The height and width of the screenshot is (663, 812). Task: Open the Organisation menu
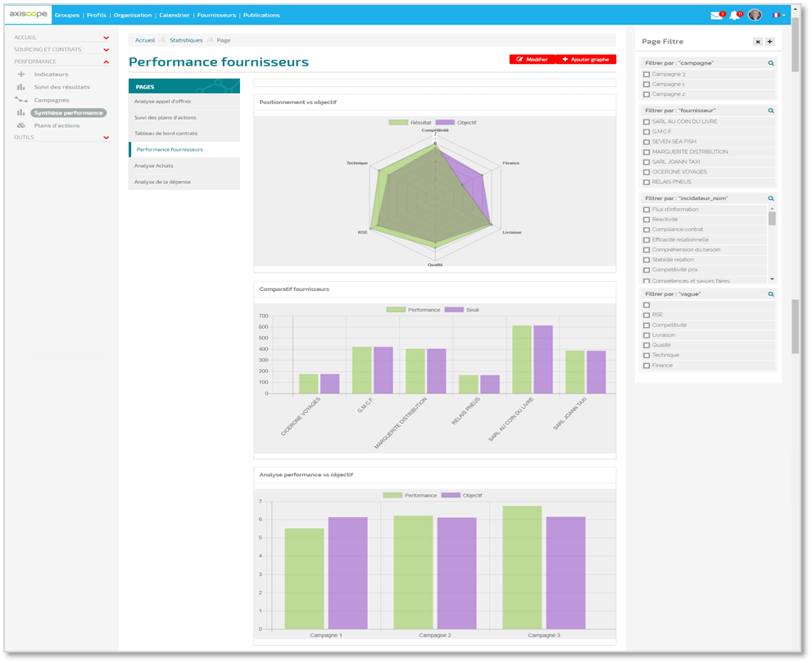tap(133, 15)
